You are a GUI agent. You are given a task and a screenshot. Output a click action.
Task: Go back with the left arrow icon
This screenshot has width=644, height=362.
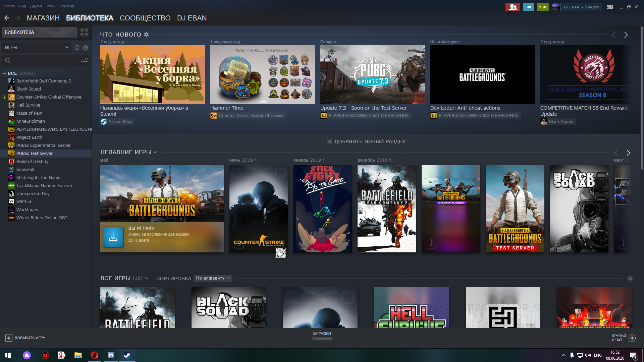pos(7,18)
